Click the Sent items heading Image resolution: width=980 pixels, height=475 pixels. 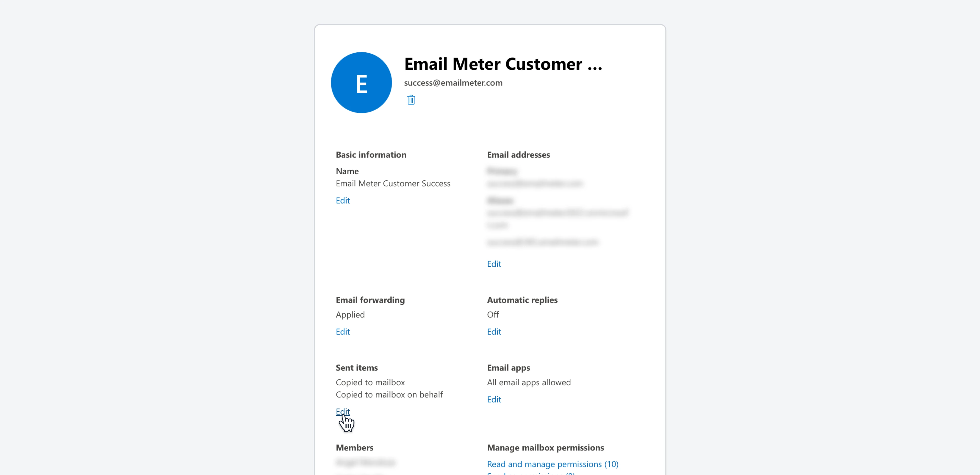(357, 368)
